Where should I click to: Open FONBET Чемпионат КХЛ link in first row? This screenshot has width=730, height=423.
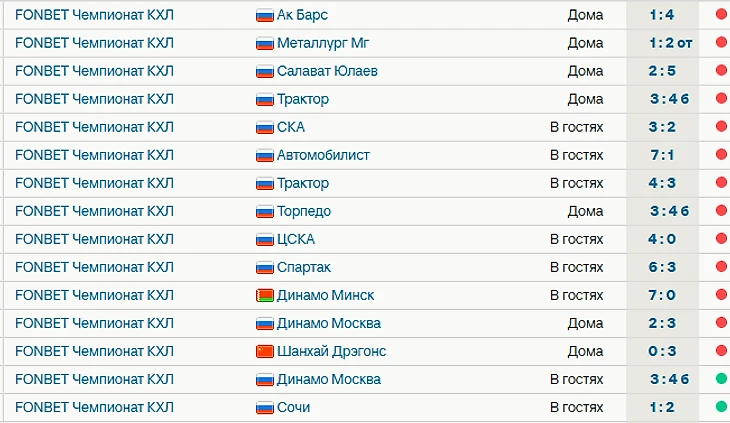click(94, 15)
